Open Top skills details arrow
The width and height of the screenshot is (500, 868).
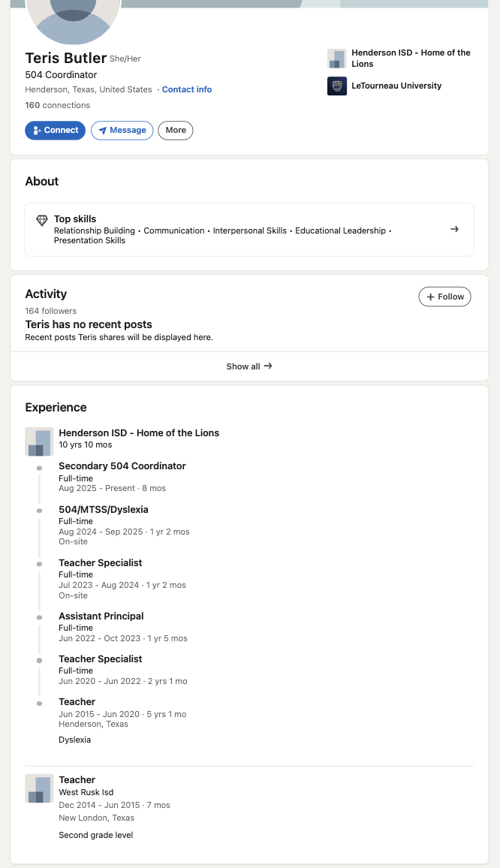pos(455,229)
